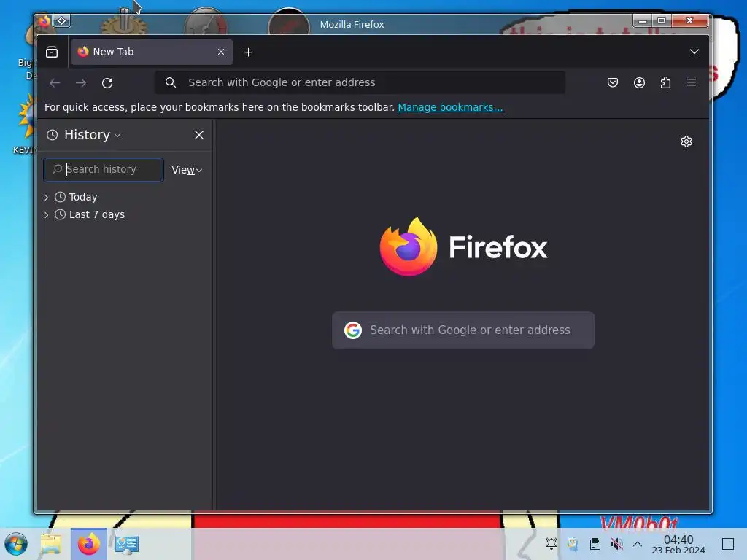The image size is (747, 560).
Task: Go back one page
Action: [x=55, y=83]
